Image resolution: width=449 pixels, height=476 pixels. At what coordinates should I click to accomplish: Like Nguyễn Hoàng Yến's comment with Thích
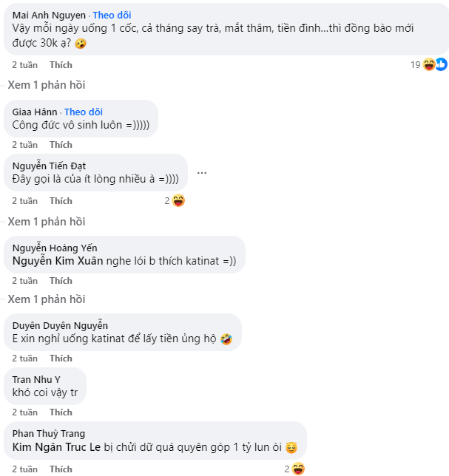pos(61,281)
